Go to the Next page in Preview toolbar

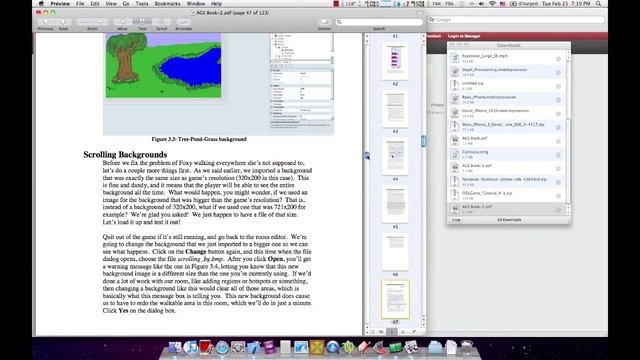tap(63, 22)
